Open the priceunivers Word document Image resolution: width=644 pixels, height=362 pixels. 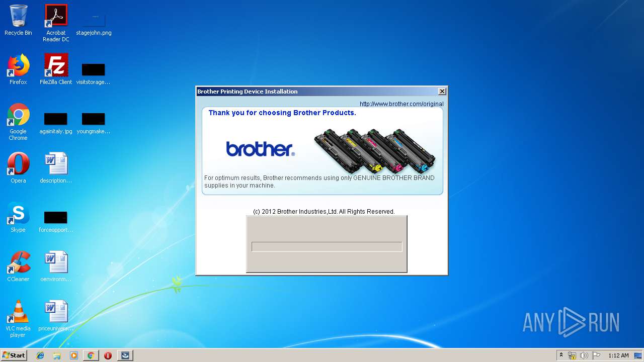click(x=56, y=316)
